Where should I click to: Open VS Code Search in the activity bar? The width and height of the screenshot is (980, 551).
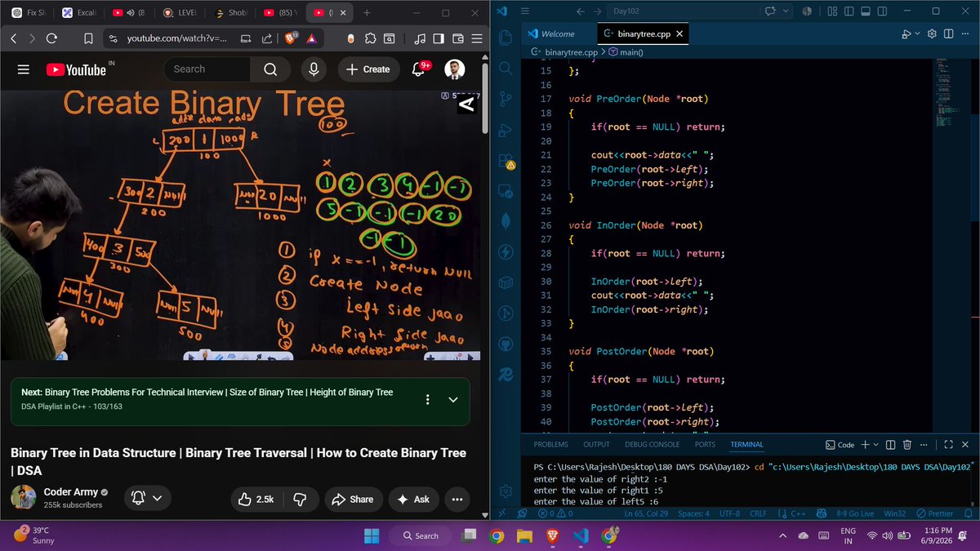point(506,69)
